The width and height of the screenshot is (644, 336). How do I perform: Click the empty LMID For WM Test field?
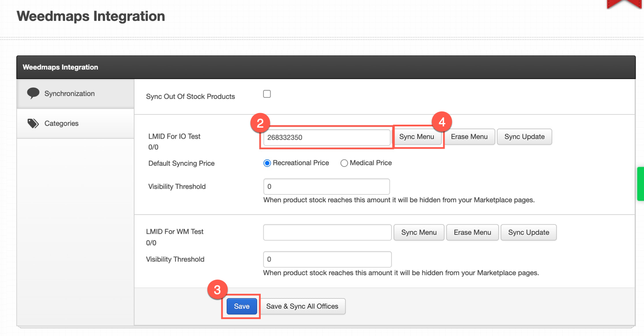327,232
